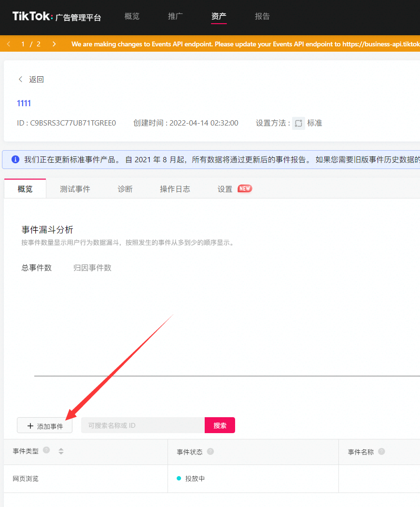This screenshot has height=507, width=420.
Task: Select the 归因事件数 funnel view
Action: coord(92,268)
